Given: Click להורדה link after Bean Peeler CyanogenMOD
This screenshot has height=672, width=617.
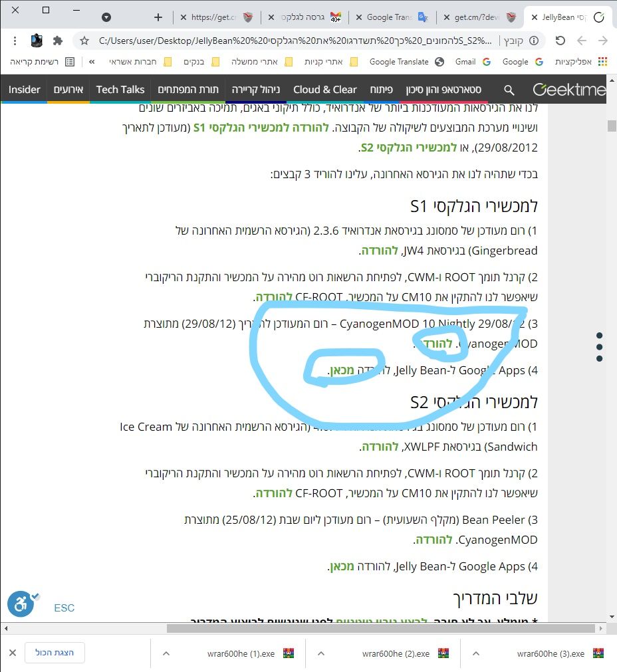Looking at the screenshot, I should [x=434, y=540].
